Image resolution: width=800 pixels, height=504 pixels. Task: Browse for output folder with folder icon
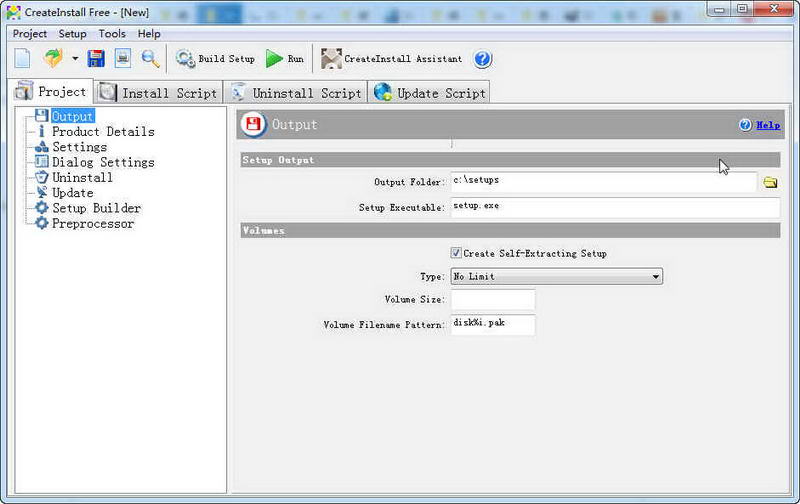click(x=770, y=182)
